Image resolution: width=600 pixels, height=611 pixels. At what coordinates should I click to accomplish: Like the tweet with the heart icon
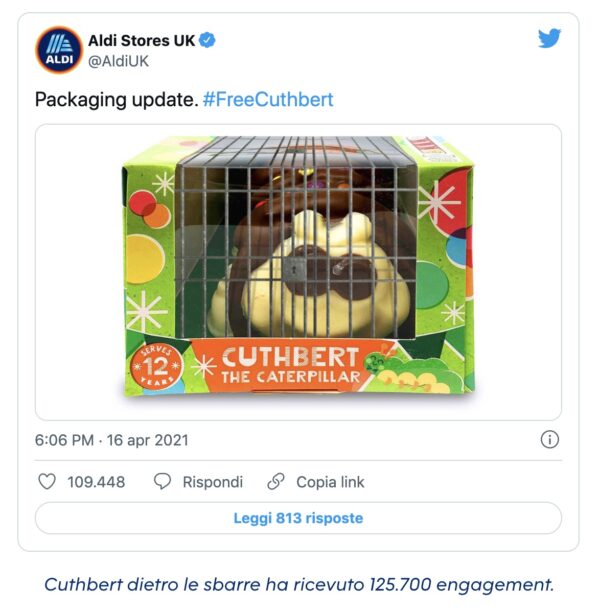47,482
